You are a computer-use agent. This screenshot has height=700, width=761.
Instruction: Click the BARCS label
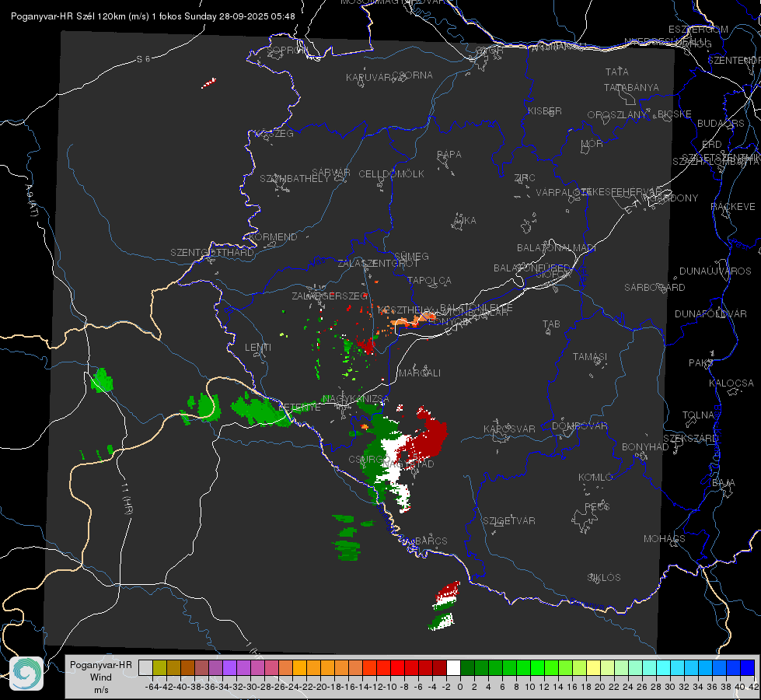(x=431, y=541)
